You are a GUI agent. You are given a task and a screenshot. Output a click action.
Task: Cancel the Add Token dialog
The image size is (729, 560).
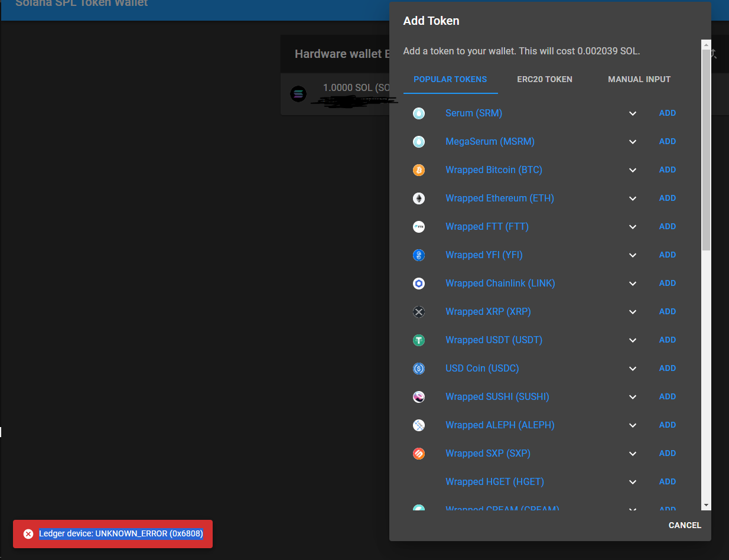[x=685, y=525]
